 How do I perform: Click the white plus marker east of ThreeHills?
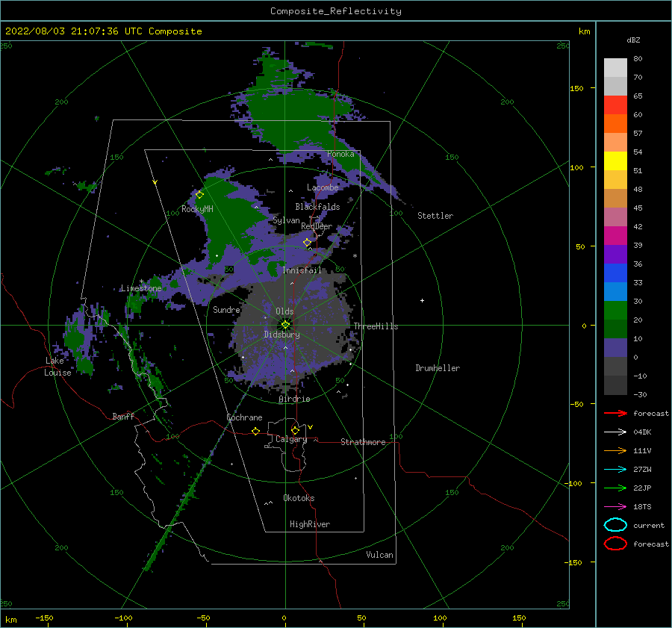pyautogui.click(x=422, y=300)
